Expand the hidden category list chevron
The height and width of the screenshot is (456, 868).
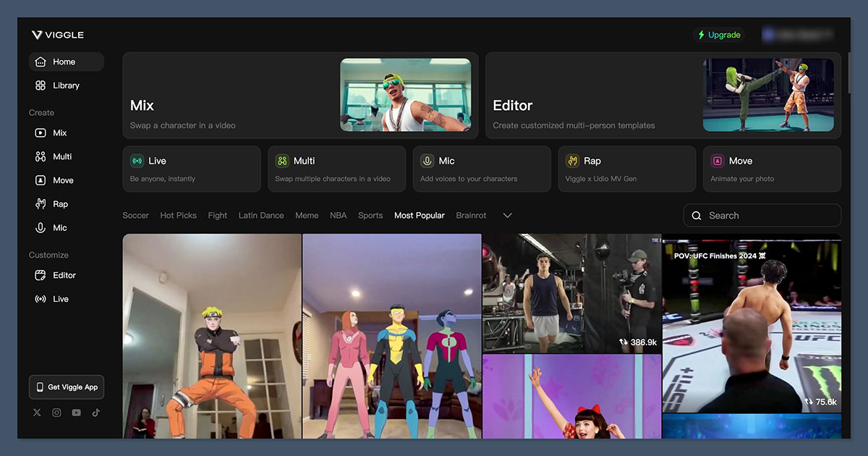[x=507, y=215]
